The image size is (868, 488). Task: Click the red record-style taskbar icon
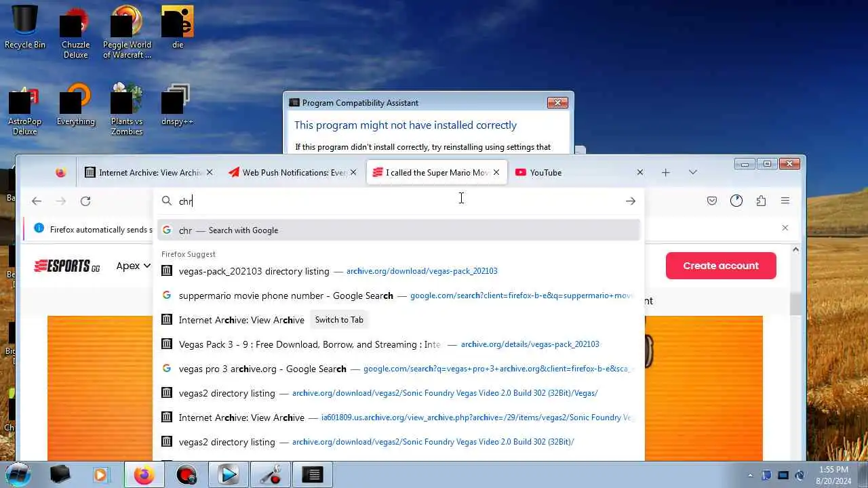pyautogui.click(x=186, y=475)
